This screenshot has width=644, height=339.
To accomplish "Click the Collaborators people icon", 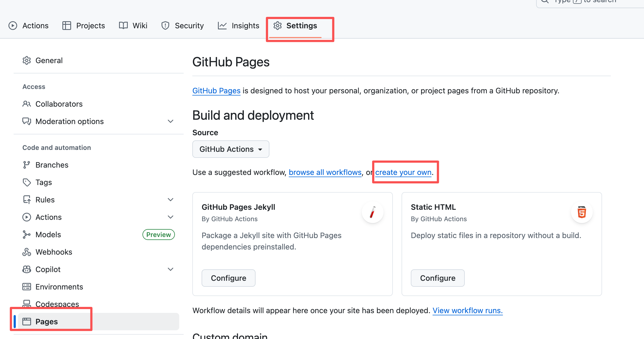I will pyautogui.click(x=26, y=104).
